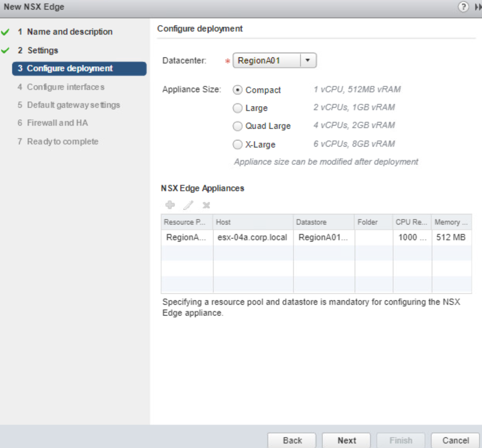Enable the X-Large appliance size
Screen dimensions: 482x448
click(237, 144)
